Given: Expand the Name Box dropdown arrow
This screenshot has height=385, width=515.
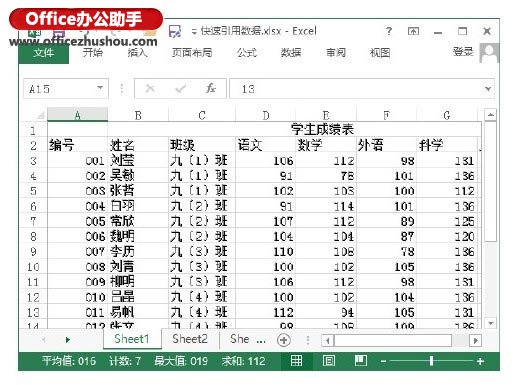Looking at the screenshot, I should 100,88.
